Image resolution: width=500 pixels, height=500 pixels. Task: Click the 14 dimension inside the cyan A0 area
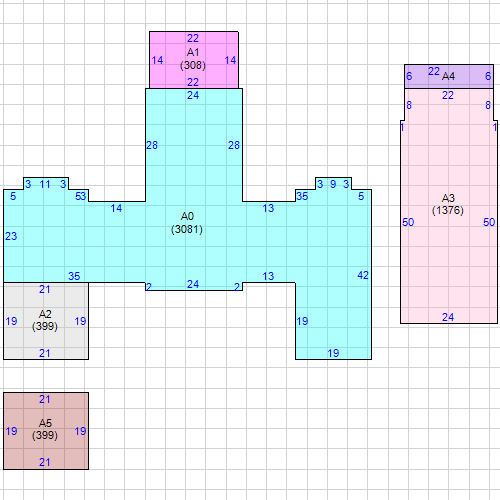coord(116,209)
